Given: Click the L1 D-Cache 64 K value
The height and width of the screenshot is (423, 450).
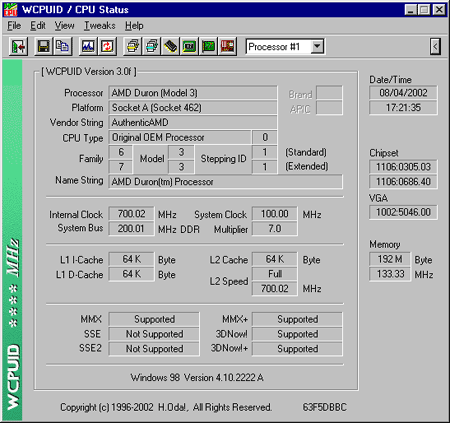Looking at the screenshot, I should (x=131, y=274).
